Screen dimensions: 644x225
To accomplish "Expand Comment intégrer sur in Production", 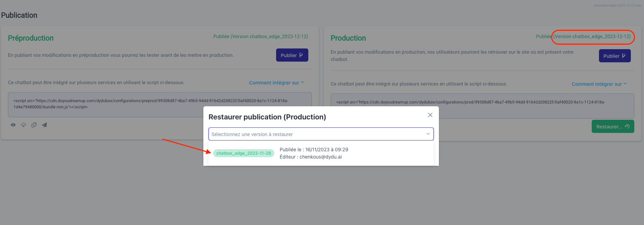I will click(599, 84).
